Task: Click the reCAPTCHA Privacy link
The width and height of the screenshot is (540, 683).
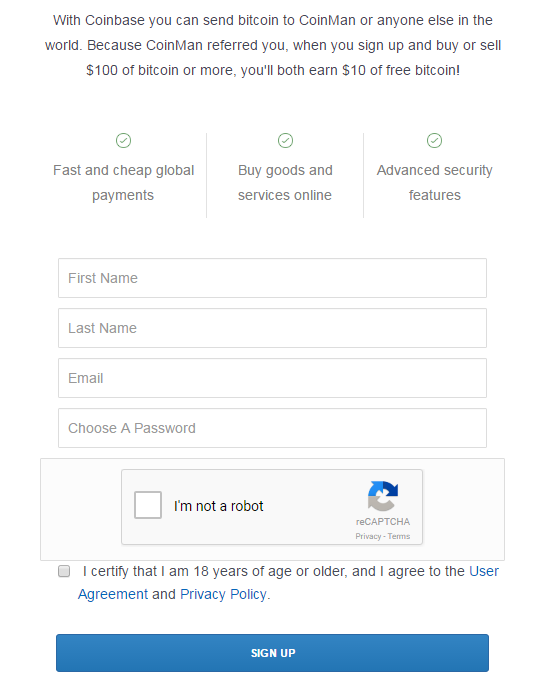Action: pyautogui.click(x=368, y=536)
